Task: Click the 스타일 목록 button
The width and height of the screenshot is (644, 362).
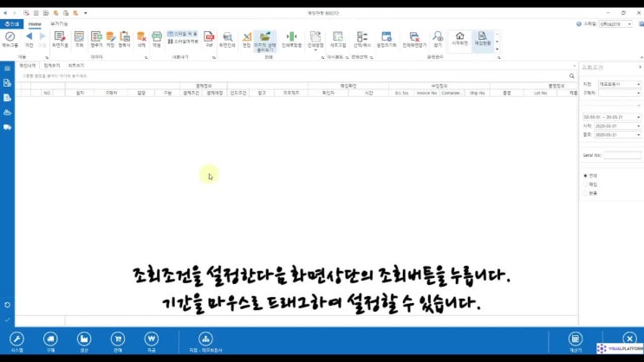Action: [182, 34]
